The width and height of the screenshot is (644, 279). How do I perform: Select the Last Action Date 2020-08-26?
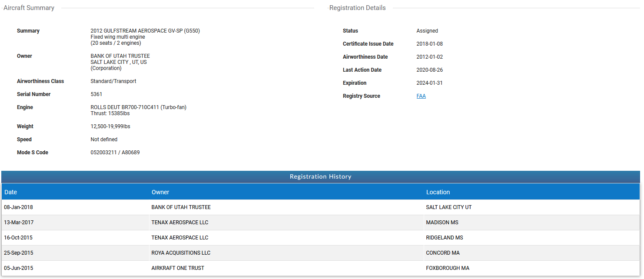click(x=430, y=70)
